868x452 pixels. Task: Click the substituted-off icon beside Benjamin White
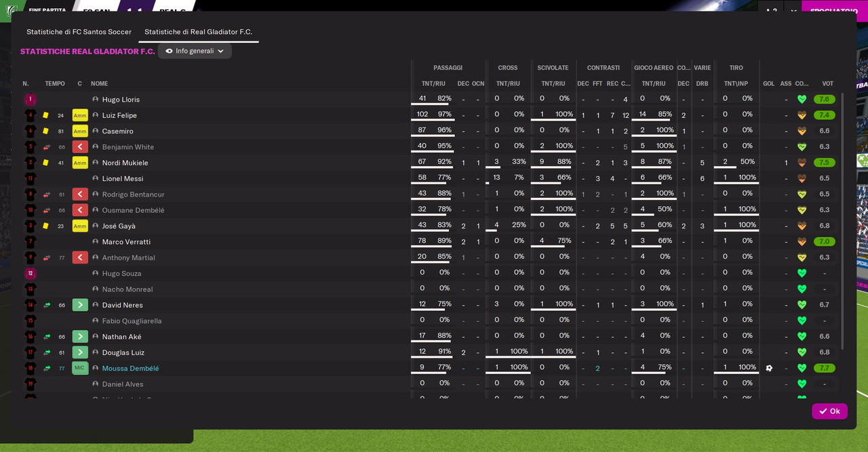point(47,147)
